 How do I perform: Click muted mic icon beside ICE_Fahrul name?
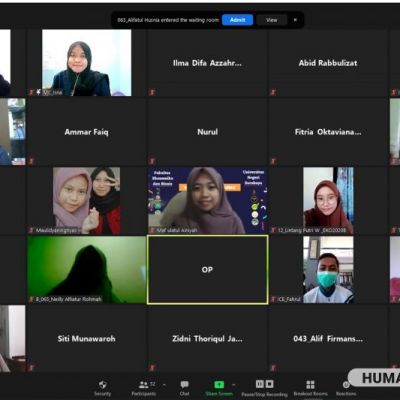click(x=273, y=299)
